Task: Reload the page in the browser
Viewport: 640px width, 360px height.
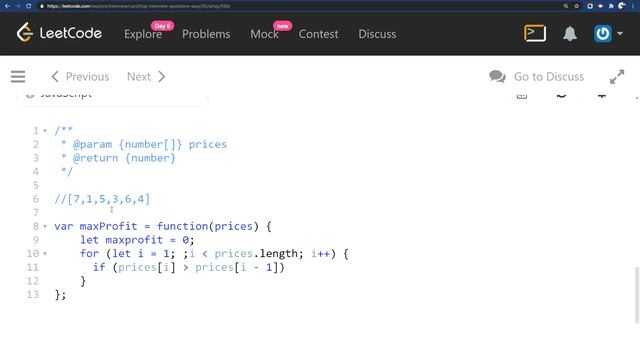Action: click(28, 6)
